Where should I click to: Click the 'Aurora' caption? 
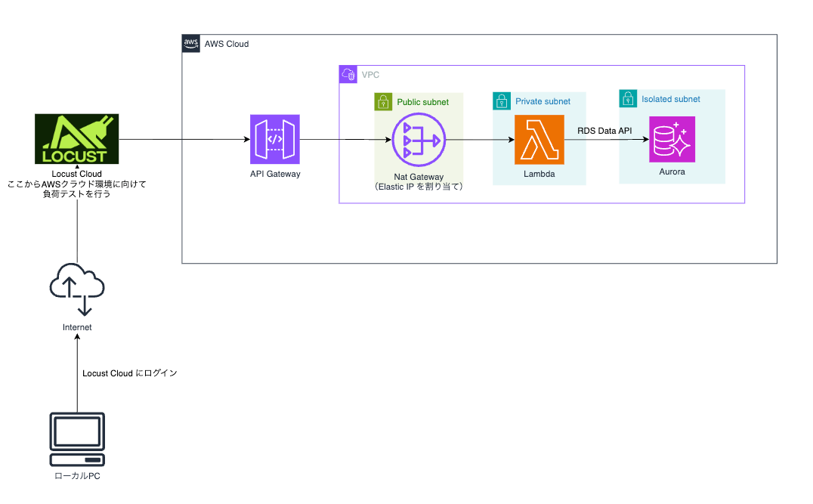pyautogui.click(x=672, y=172)
